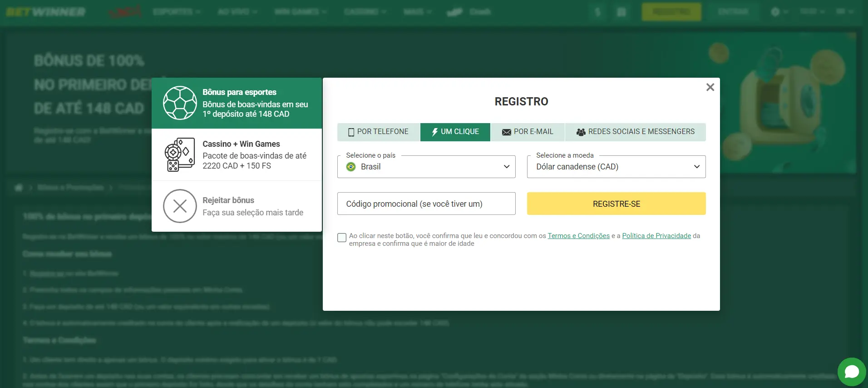
Task: Click the promo code input field
Action: coord(426,204)
